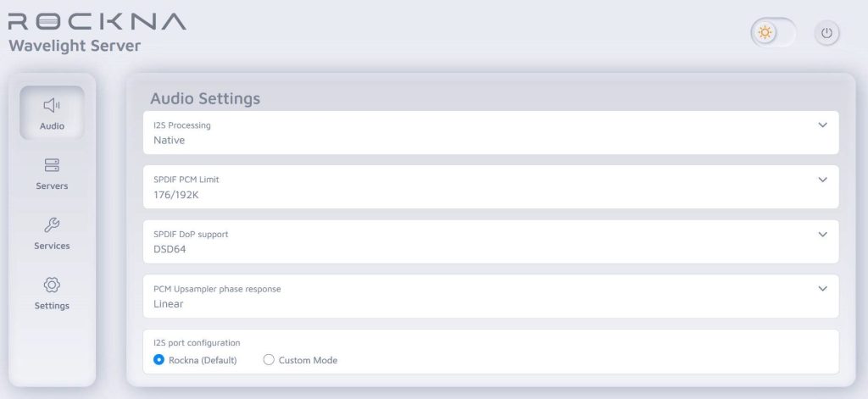Screen dimensions: 868x399
Task: Click the Settings gear icon
Action: (52, 285)
